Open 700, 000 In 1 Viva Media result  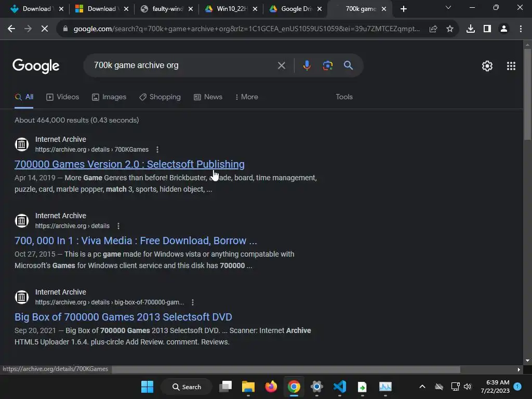click(136, 241)
